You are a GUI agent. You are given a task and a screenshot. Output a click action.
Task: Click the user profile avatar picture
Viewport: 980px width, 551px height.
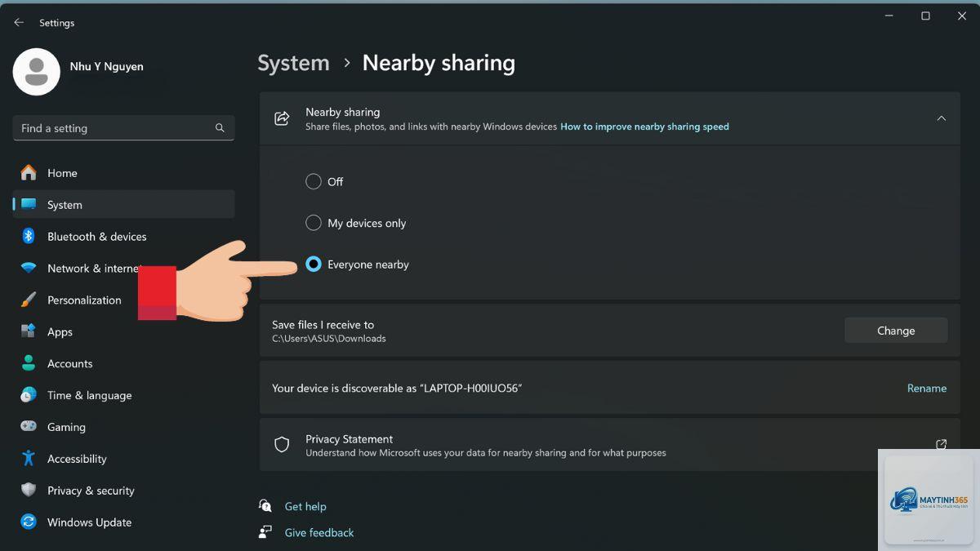tap(37, 72)
